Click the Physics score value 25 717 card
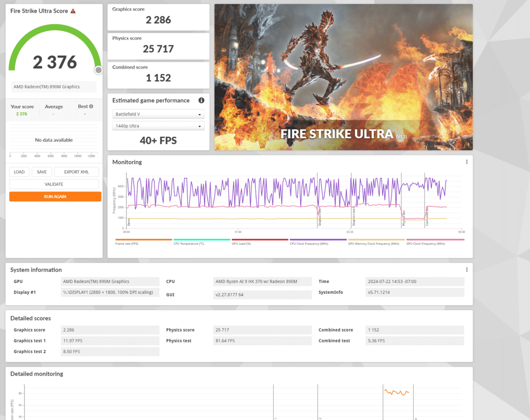The width and height of the screenshot is (530, 420). pyautogui.click(x=158, y=46)
